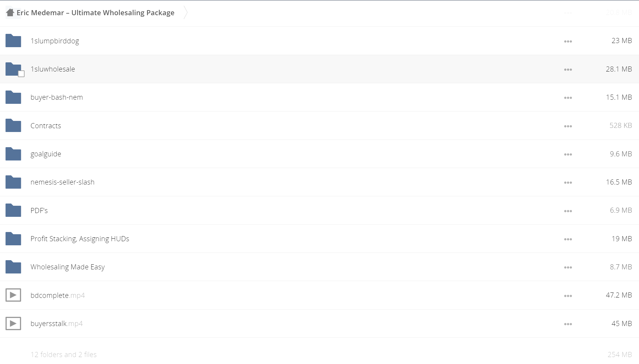
Task: Open more actions for Profit Stacking, Assigning HUDs
Action: click(568, 239)
